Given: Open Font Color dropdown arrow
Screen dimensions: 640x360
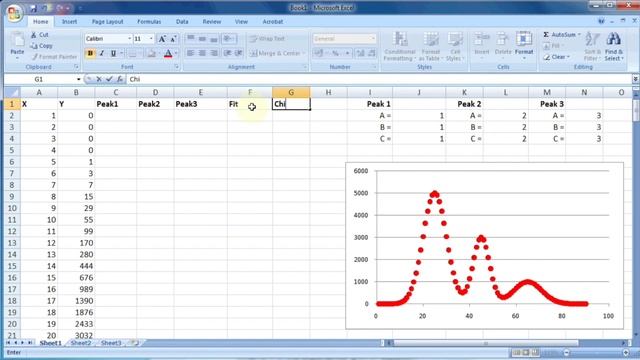Looking at the screenshot, I should click(x=176, y=53).
